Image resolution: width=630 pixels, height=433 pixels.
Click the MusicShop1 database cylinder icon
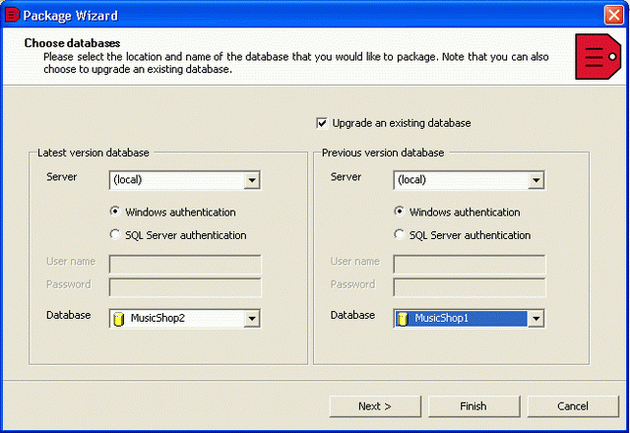tap(403, 319)
